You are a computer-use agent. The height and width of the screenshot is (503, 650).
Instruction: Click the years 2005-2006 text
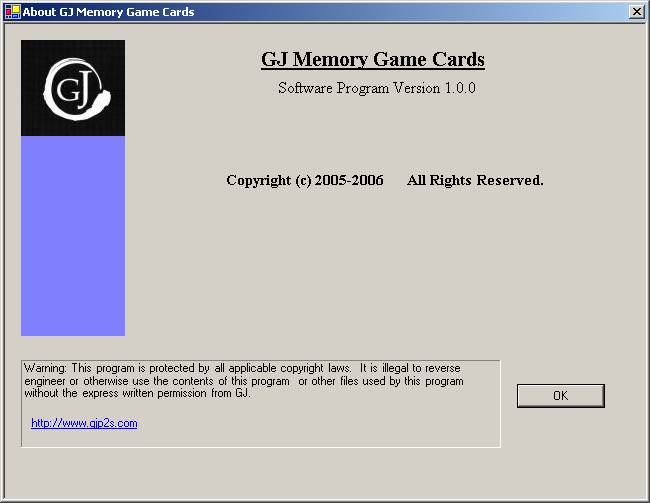click(x=348, y=181)
